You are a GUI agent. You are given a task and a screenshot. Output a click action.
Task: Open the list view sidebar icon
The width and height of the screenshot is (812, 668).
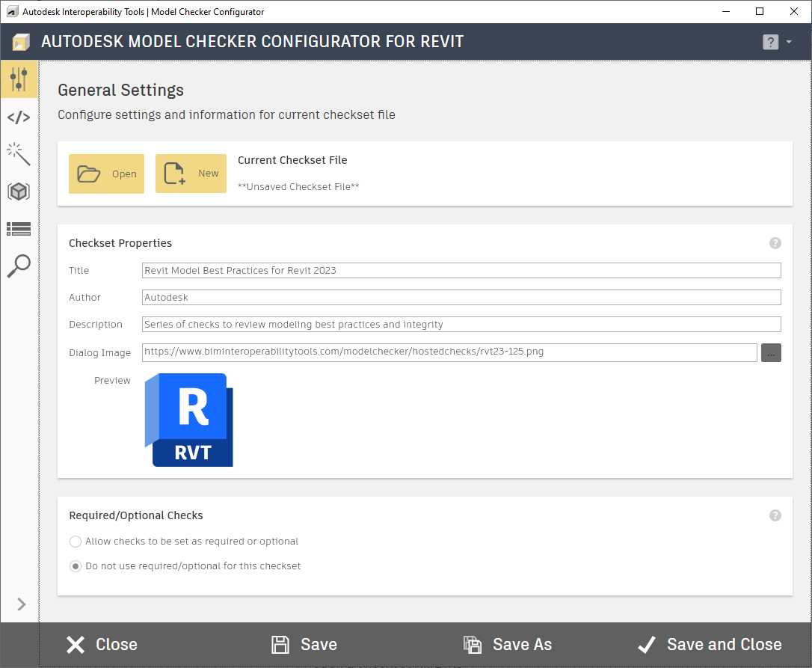tap(19, 229)
